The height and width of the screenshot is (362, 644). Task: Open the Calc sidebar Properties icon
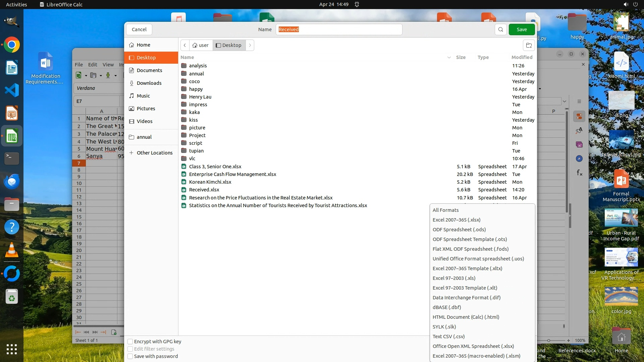click(x=579, y=116)
